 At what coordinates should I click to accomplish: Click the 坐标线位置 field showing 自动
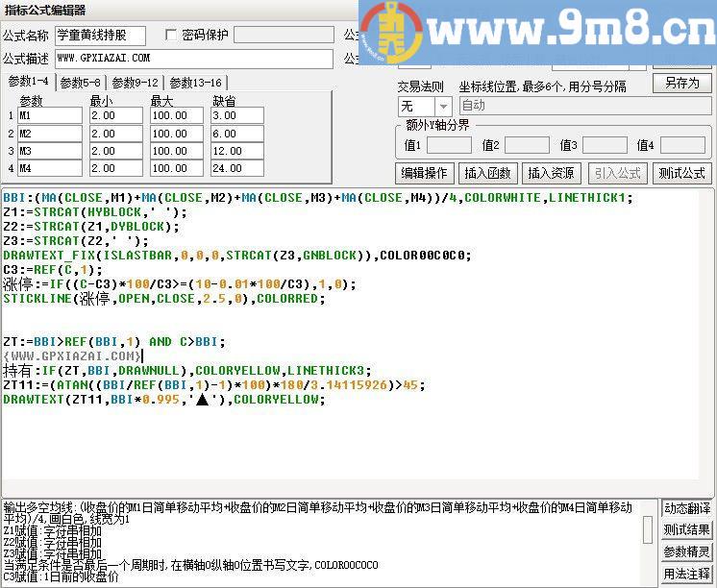click(585, 106)
